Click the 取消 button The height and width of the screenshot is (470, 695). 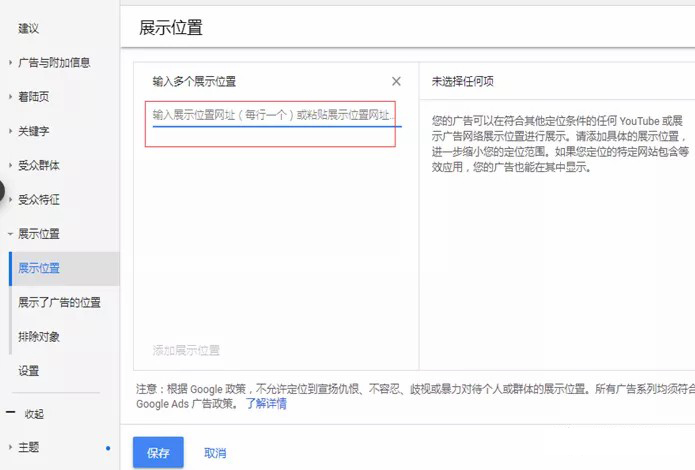(x=215, y=453)
